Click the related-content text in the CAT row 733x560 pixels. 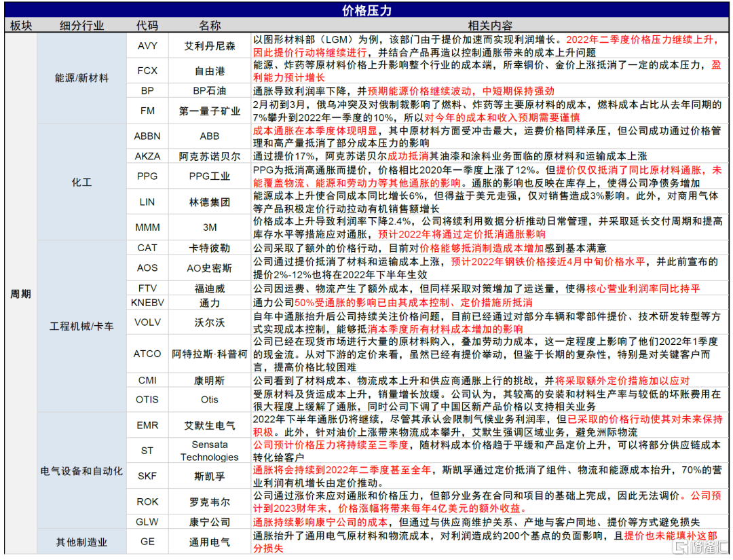(430, 248)
